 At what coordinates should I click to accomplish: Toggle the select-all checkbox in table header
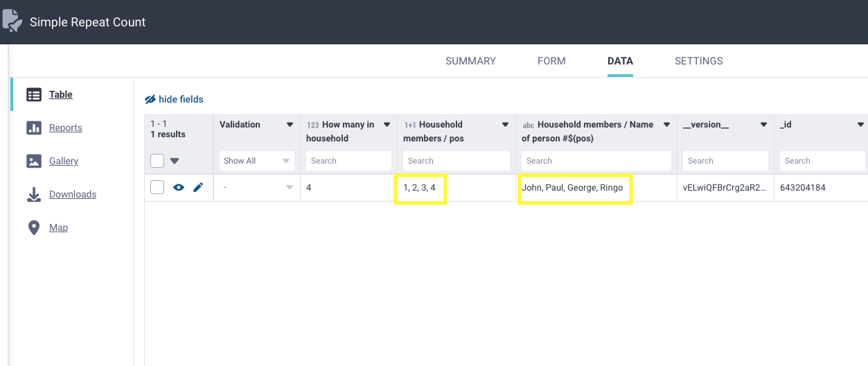pyautogui.click(x=157, y=161)
